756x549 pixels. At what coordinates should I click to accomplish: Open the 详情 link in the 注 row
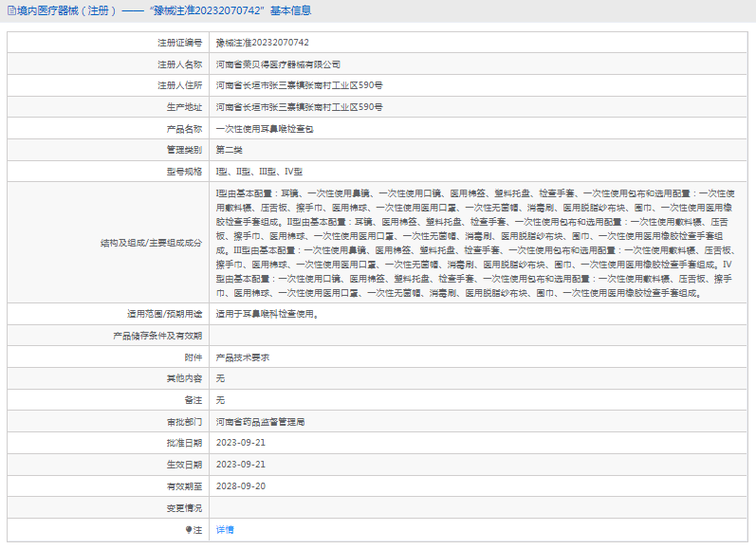225,530
